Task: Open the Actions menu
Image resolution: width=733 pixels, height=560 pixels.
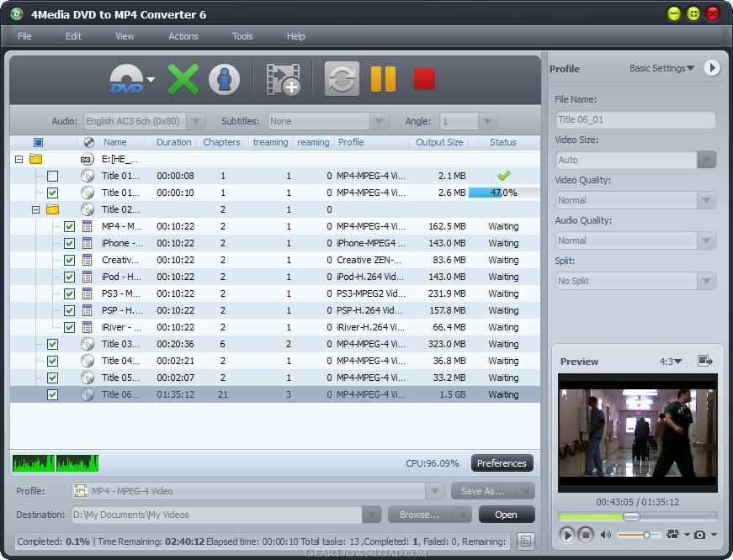Action: click(x=183, y=36)
